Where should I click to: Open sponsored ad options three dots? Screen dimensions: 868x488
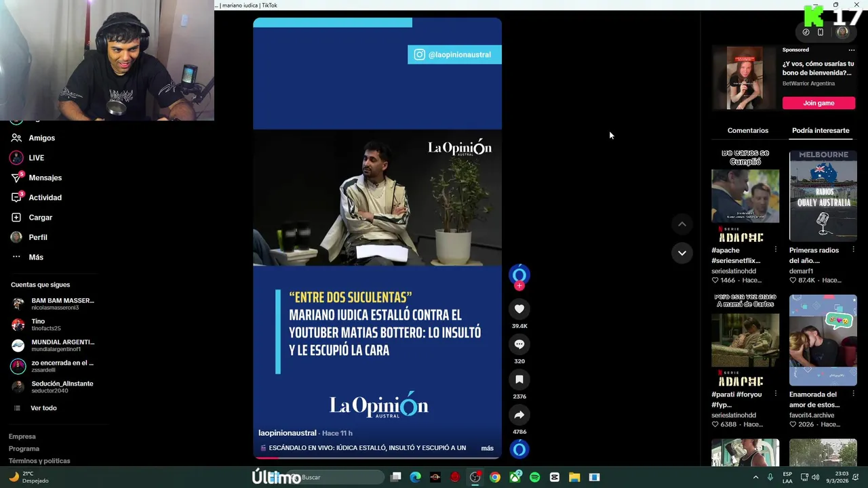[x=852, y=49]
